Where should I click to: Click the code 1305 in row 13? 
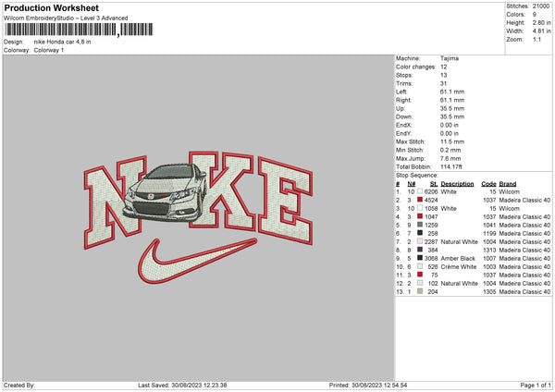tap(489, 291)
